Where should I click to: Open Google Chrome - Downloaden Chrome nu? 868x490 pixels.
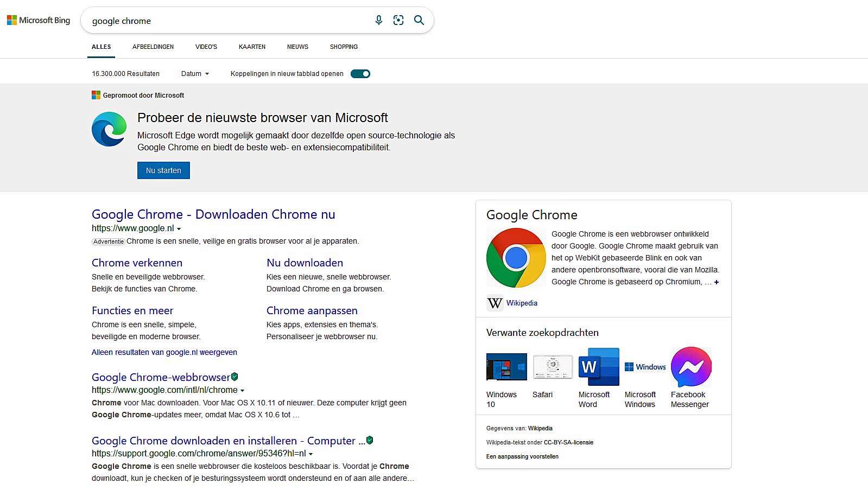point(213,214)
